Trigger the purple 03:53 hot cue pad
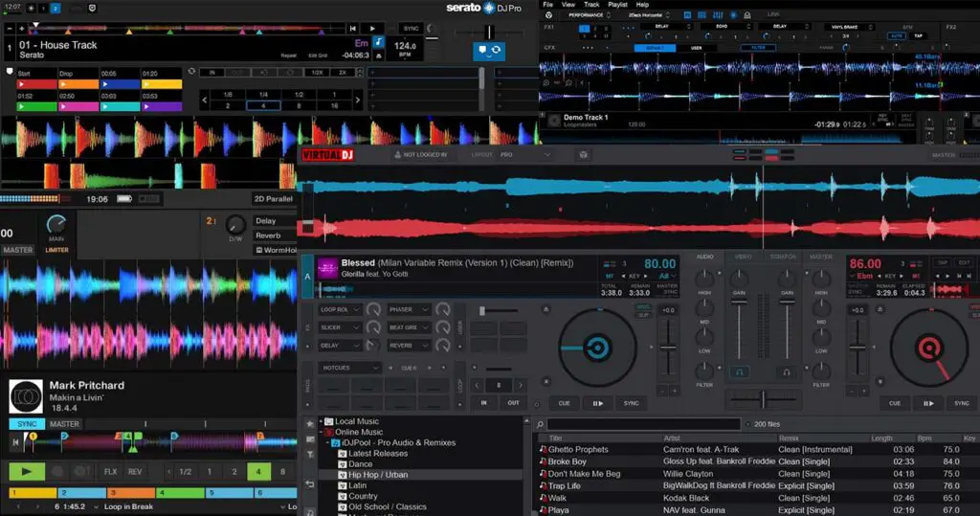This screenshot has width=980, height=516. [x=162, y=107]
